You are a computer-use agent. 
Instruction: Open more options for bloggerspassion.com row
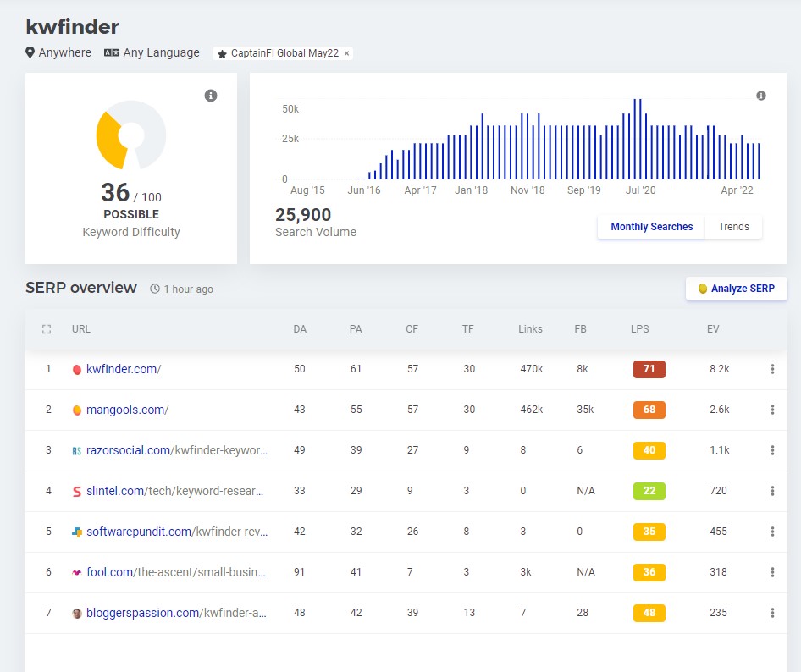(x=772, y=612)
